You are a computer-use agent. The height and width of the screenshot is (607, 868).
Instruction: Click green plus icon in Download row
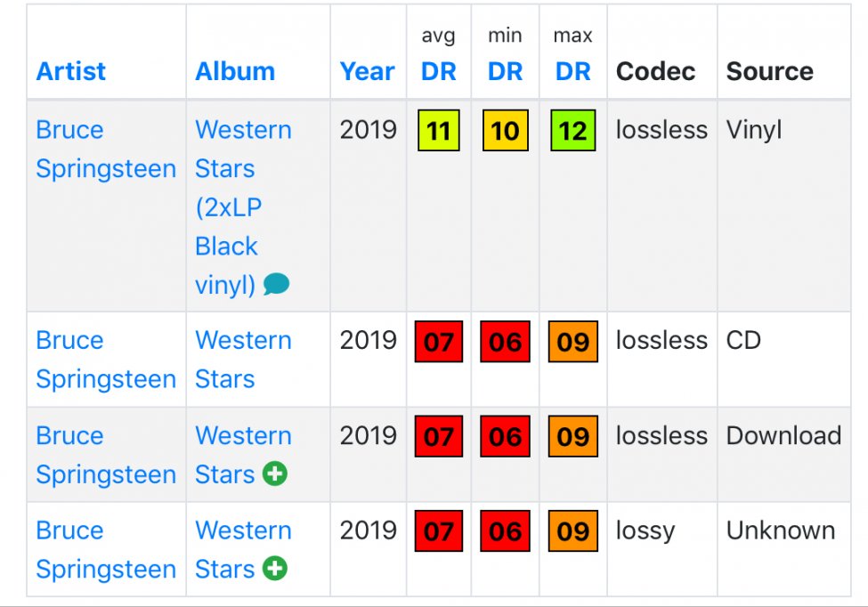point(274,473)
